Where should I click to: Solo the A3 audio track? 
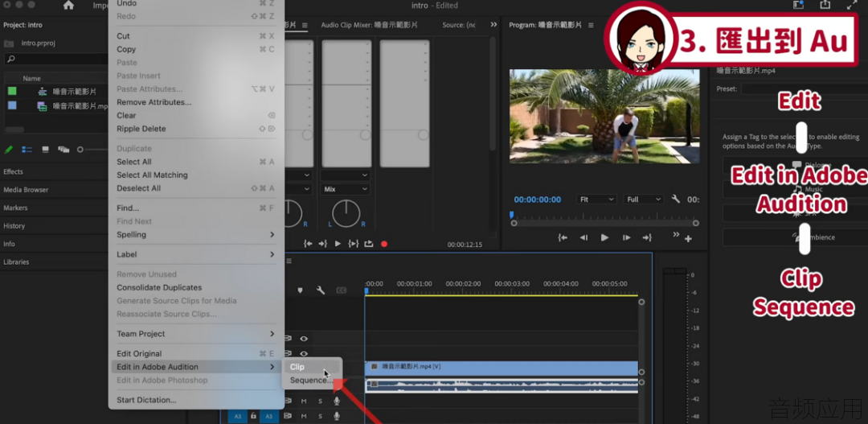[x=320, y=416]
